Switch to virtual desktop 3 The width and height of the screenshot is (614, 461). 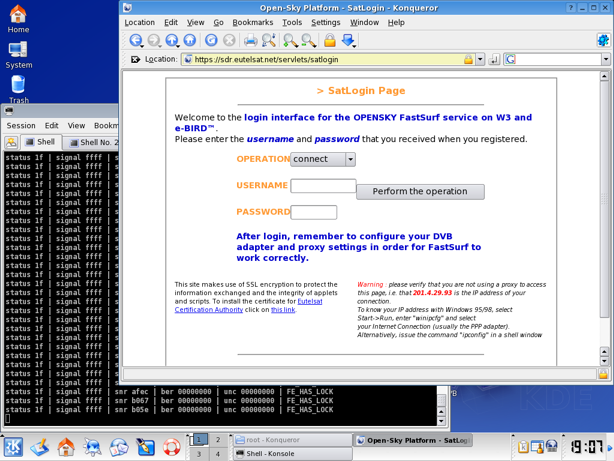pos(199,454)
